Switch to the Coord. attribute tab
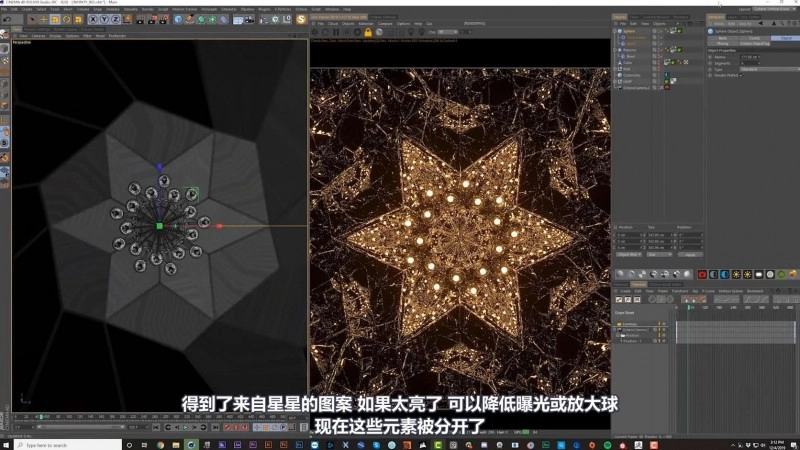The image size is (800, 450). coord(753,38)
